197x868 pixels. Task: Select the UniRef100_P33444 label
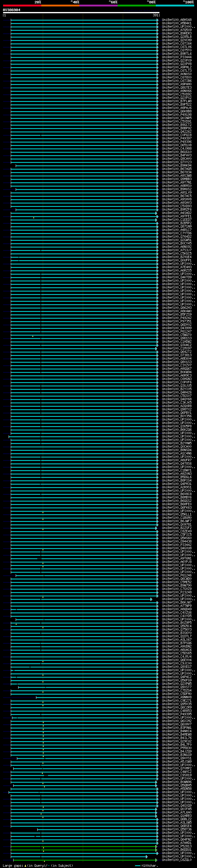[177, 57]
